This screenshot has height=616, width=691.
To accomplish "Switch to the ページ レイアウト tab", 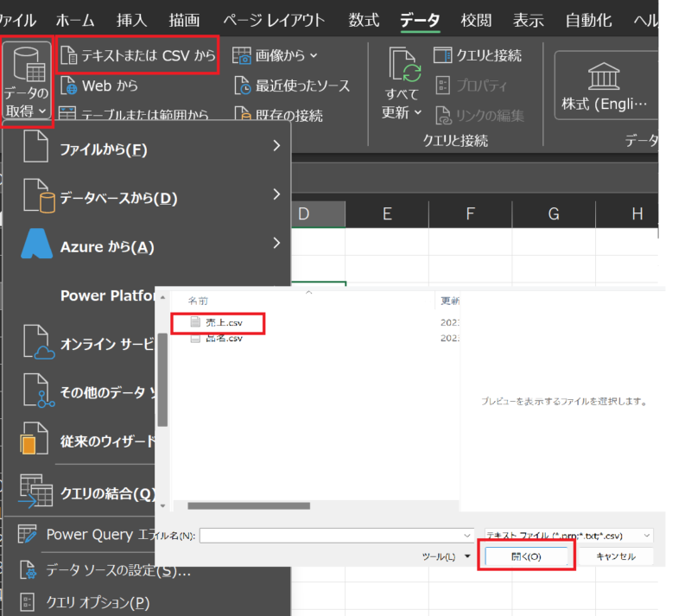I will 274,19.
